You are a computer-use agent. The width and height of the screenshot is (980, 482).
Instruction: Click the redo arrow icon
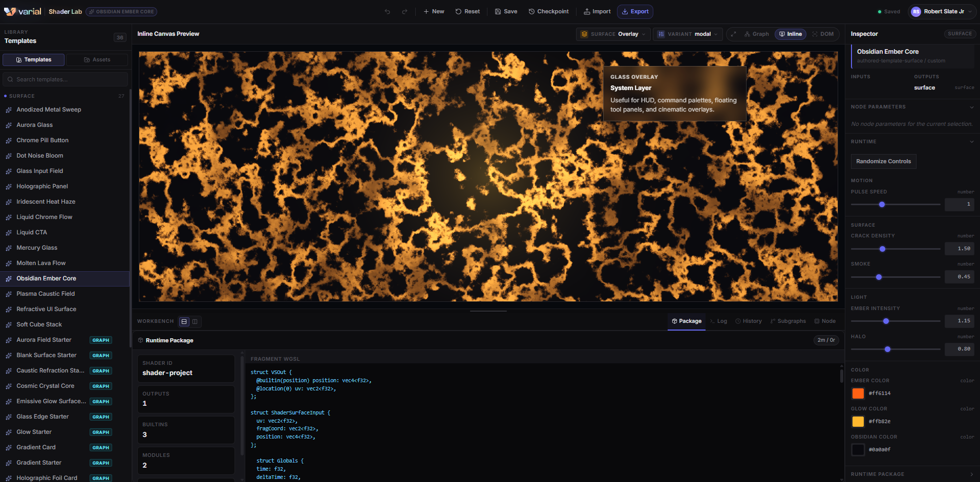(404, 12)
